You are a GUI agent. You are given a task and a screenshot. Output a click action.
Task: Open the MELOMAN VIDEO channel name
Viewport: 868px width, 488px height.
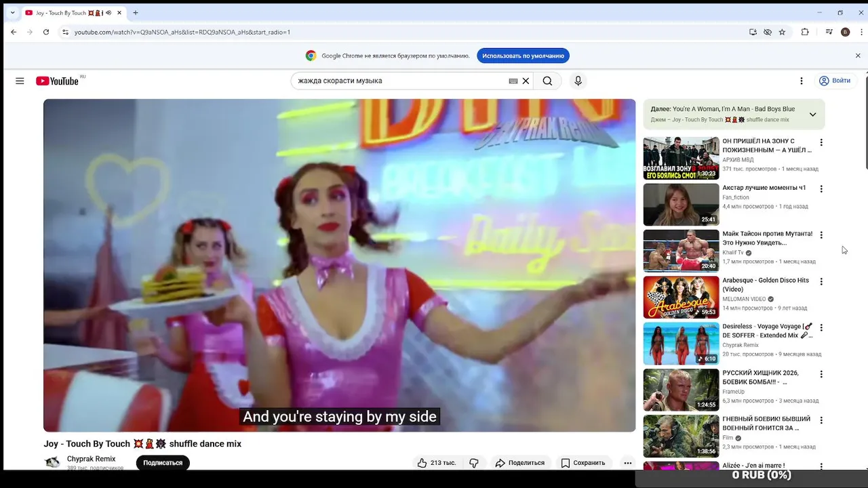[744, 299]
